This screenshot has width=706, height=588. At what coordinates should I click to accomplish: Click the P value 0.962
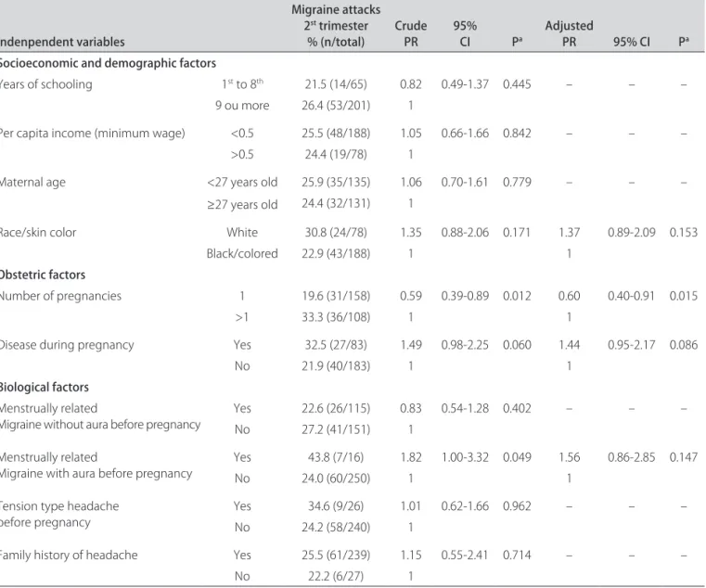coord(517,506)
